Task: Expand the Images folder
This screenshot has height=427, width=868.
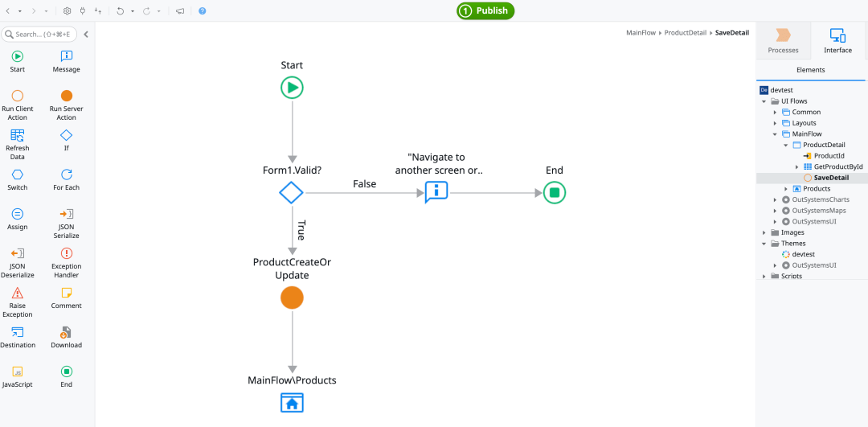Action: click(x=764, y=232)
